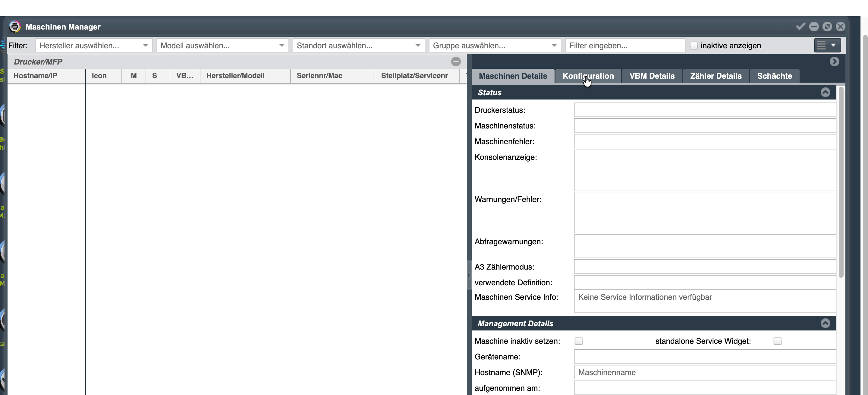Click the Maschinenstatus field
The width and height of the screenshot is (868, 395).
[705, 125]
